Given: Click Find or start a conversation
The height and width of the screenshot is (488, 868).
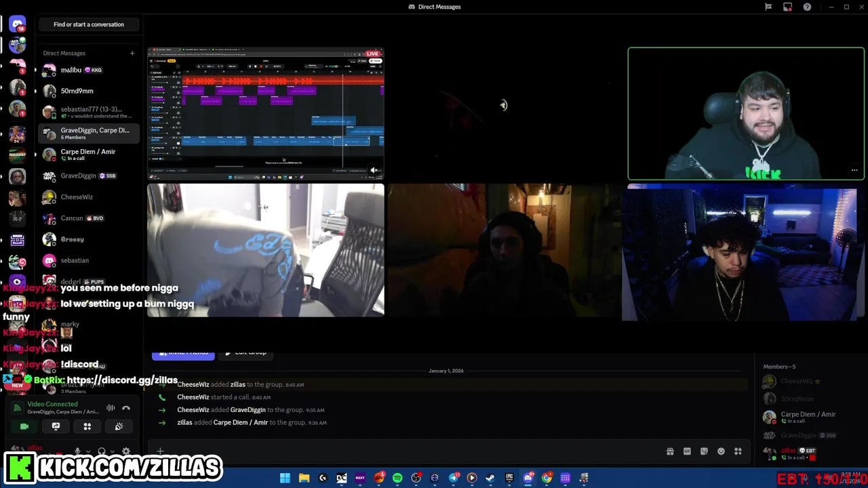Looking at the screenshot, I should click(89, 24).
